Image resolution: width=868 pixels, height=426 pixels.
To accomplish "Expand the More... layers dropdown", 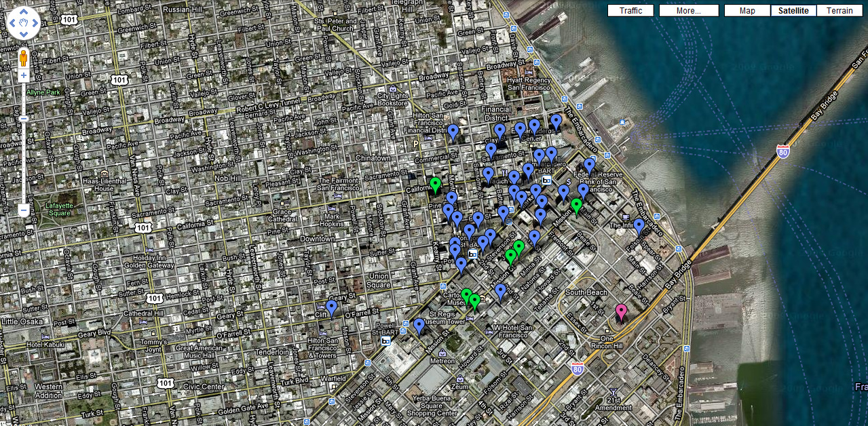I will click(x=688, y=11).
